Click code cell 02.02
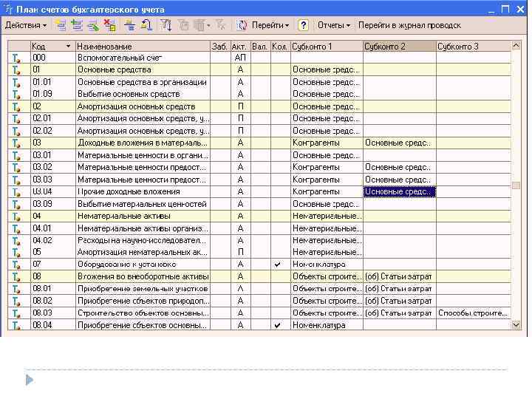Image resolution: width=532 pixels, height=399 pixels. 52,131
